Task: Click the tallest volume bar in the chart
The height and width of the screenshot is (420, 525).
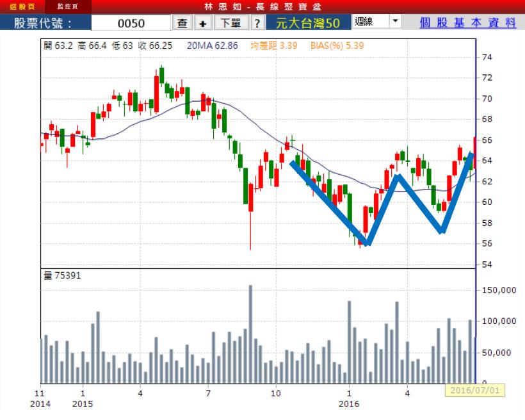Action: click(x=250, y=334)
